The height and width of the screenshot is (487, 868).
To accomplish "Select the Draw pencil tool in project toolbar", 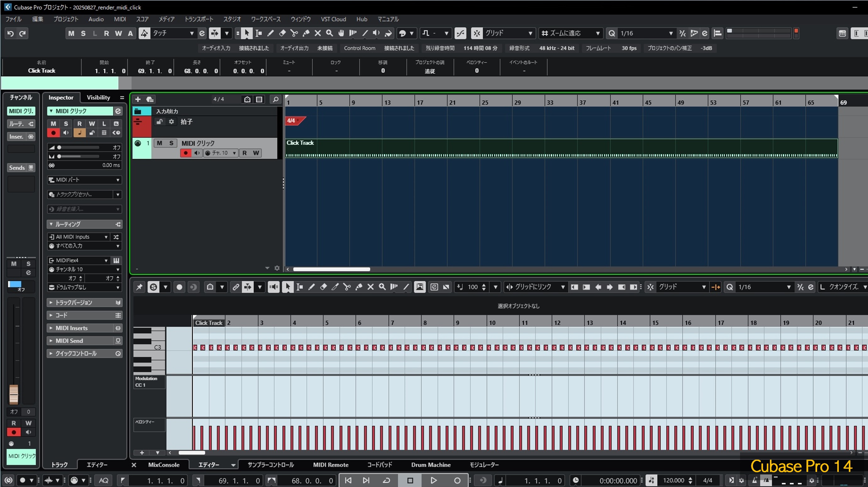I will [x=271, y=33].
